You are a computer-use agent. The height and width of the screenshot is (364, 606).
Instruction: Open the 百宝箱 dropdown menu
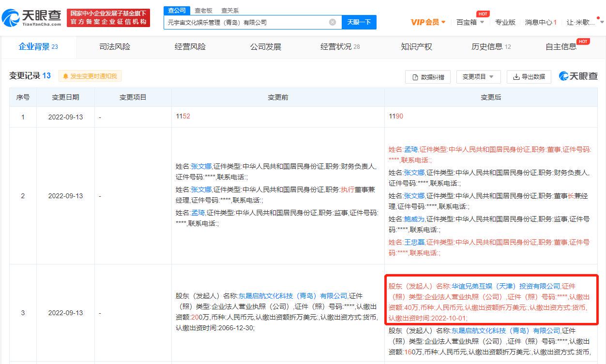470,22
